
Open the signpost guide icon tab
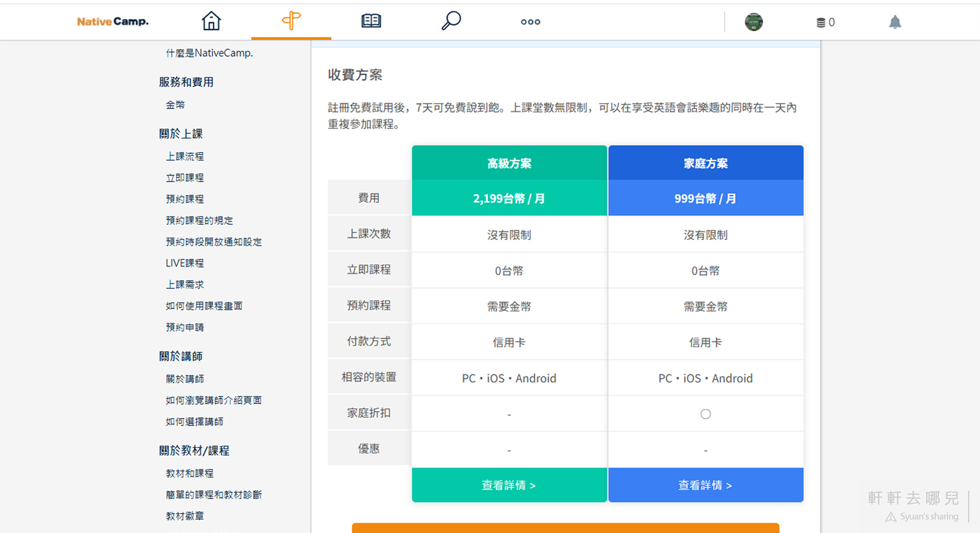pos(291,21)
